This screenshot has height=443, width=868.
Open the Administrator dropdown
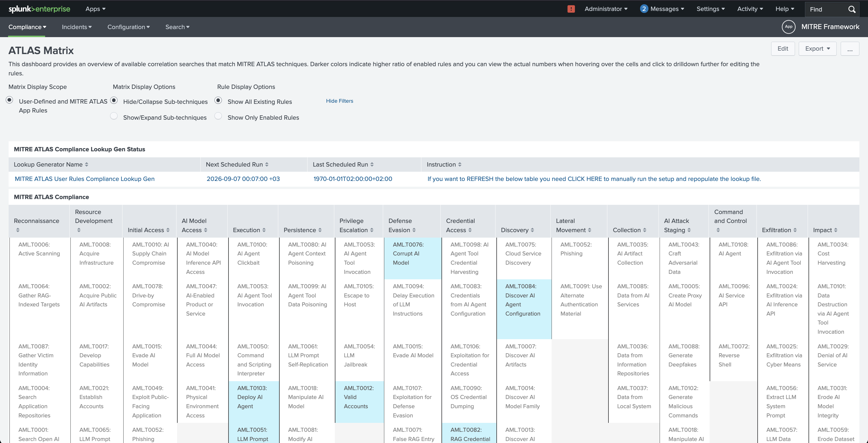point(606,9)
